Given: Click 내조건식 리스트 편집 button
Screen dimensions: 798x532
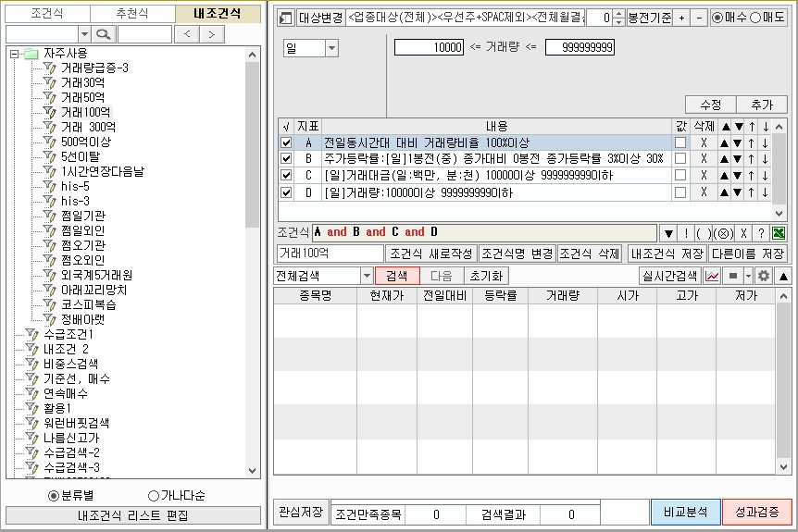Looking at the screenshot, I should [132, 515].
